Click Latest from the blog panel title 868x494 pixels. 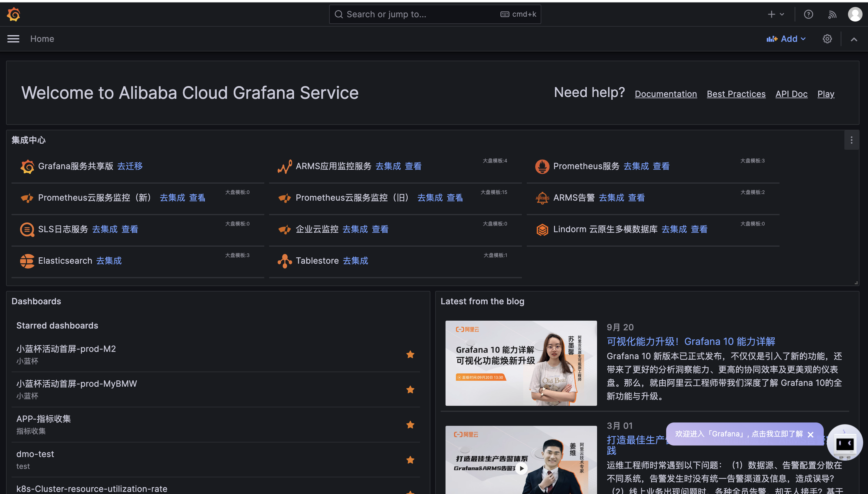[482, 301]
